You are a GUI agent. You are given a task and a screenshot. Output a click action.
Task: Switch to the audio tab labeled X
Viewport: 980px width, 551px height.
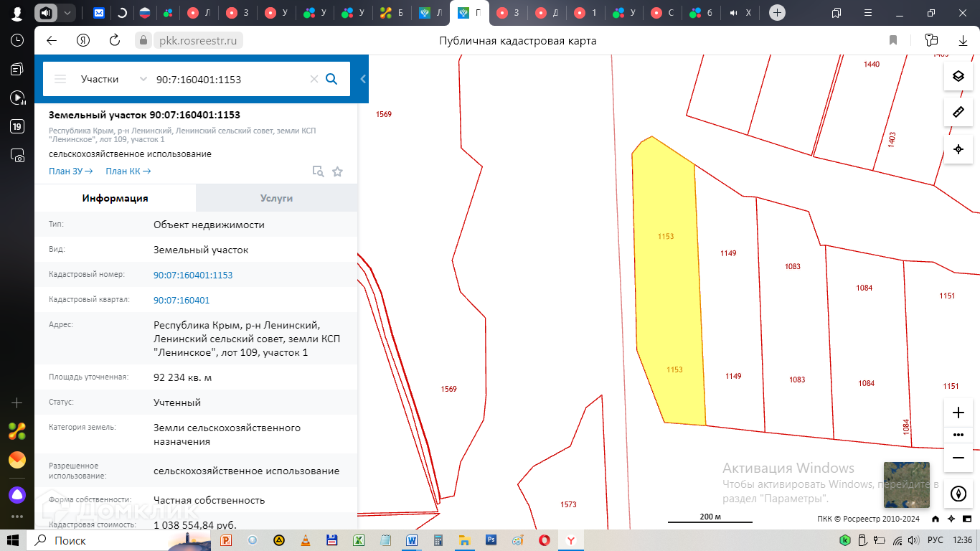pos(740,13)
